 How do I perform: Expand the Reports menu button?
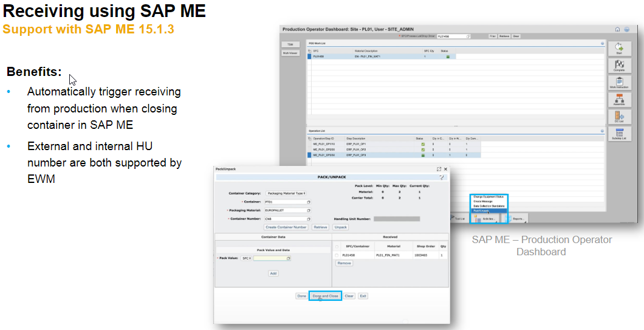click(514, 219)
